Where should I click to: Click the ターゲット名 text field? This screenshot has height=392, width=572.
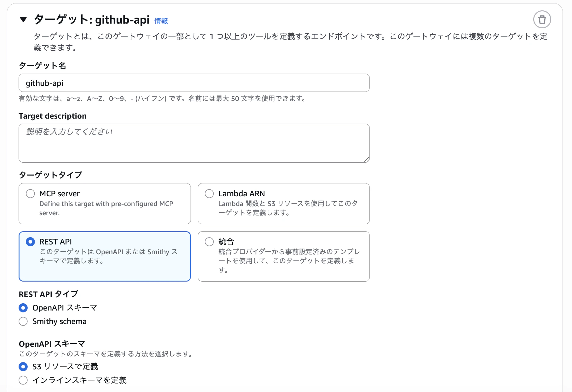194,83
